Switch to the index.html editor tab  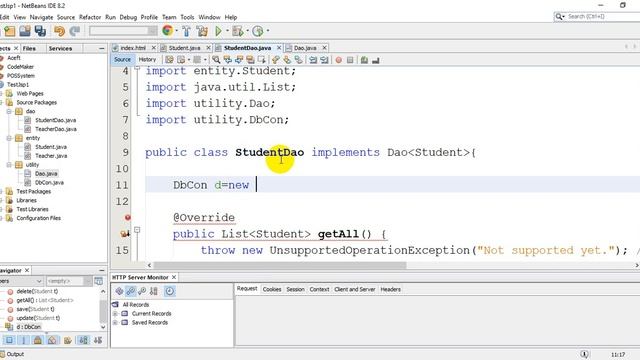133,48
